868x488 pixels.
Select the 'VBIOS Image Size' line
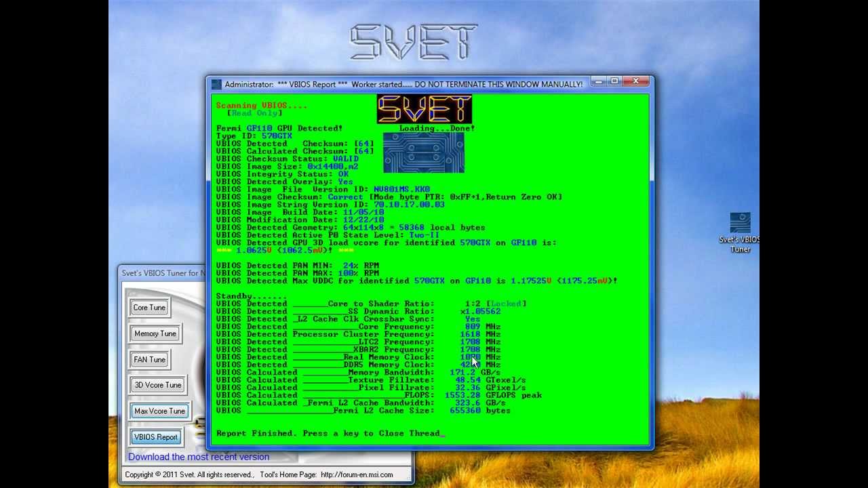tap(288, 166)
